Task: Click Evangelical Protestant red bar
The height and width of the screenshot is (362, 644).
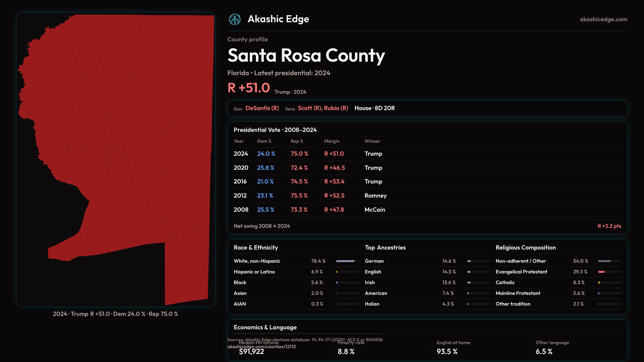Action: [602, 272]
